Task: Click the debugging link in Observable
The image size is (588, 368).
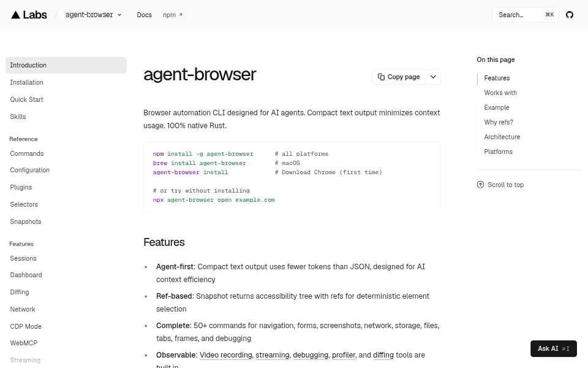Action: 311,355
